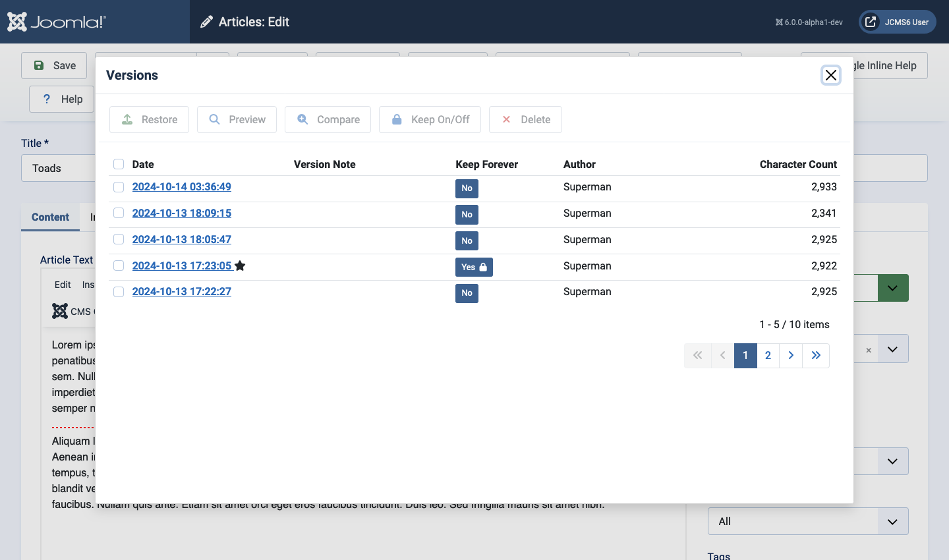Open the JCMS6 User menu

tap(897, 22)
